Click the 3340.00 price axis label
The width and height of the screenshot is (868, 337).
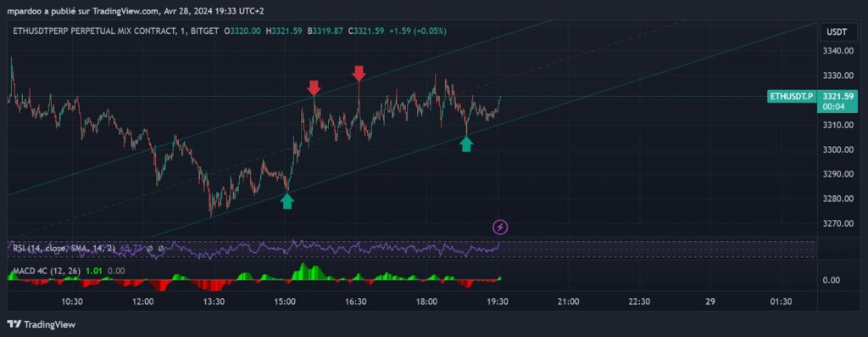[x=837, y=51]
